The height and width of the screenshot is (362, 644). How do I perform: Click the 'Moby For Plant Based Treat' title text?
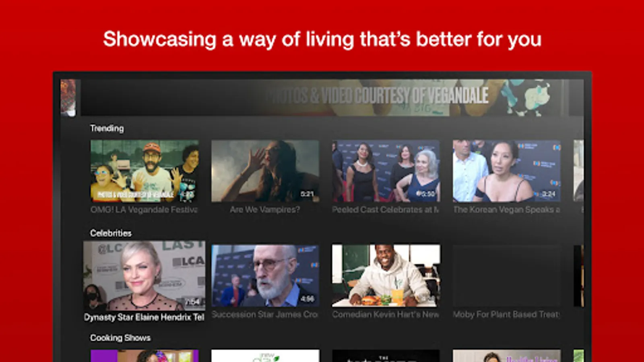click(506, 315)
